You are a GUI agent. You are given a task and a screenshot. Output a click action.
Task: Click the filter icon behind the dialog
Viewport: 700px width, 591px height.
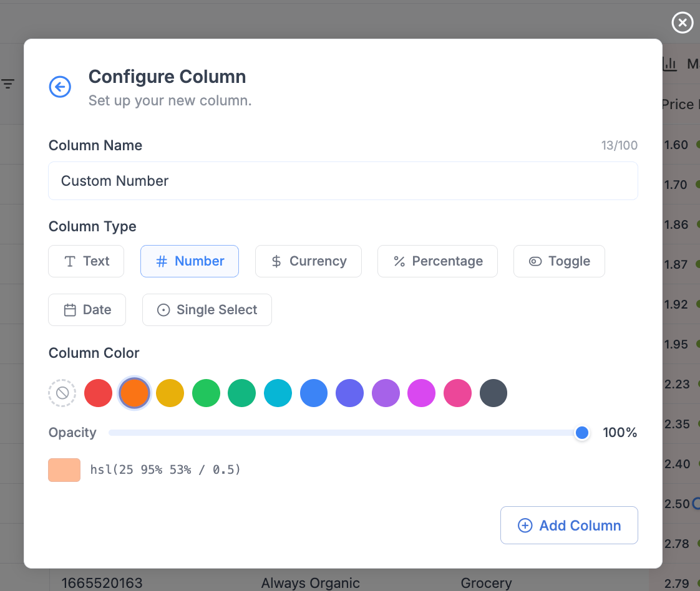pyautogui.click(x=8, y=84)
